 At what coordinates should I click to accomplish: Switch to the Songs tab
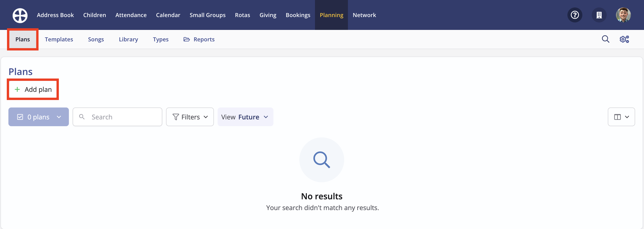(96, 39)
